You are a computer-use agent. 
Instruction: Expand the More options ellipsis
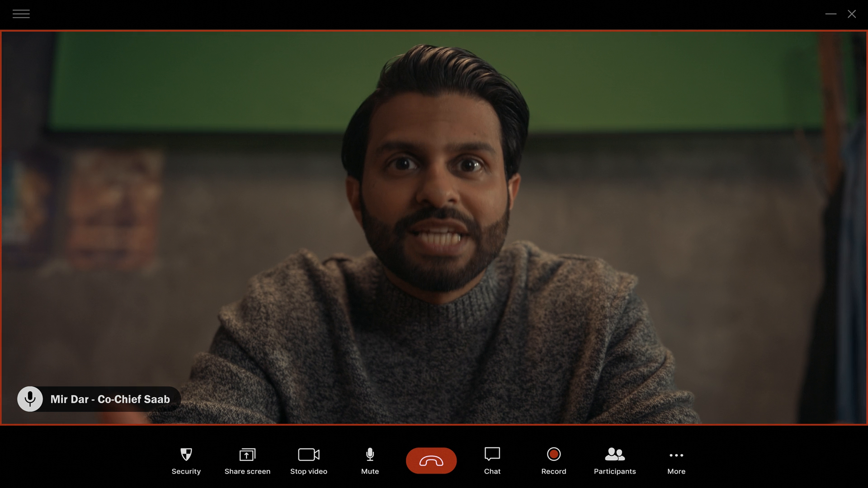(676, 455)
